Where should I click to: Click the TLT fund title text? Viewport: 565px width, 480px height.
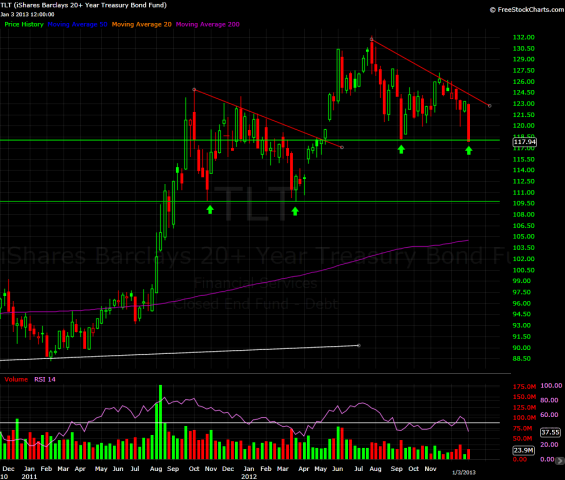pyautogui.click(x=83, y=5)
